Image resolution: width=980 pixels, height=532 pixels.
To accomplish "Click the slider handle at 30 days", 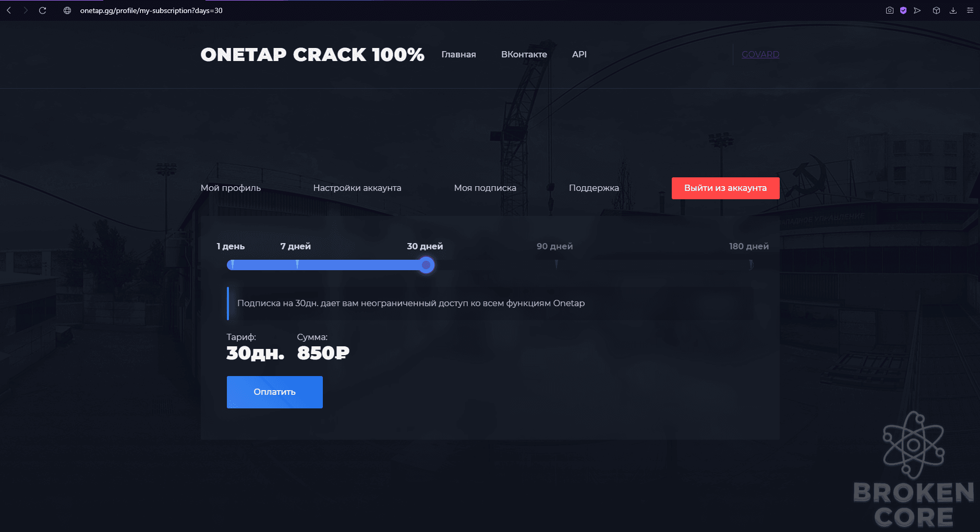I will coord(426,265).
